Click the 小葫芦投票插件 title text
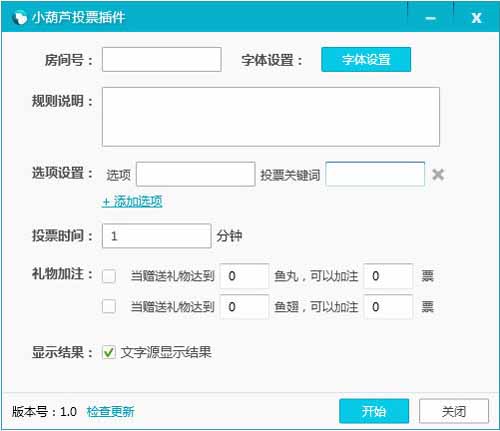The height and width of the screenshot is (431, 500). (x=78, y=17)
